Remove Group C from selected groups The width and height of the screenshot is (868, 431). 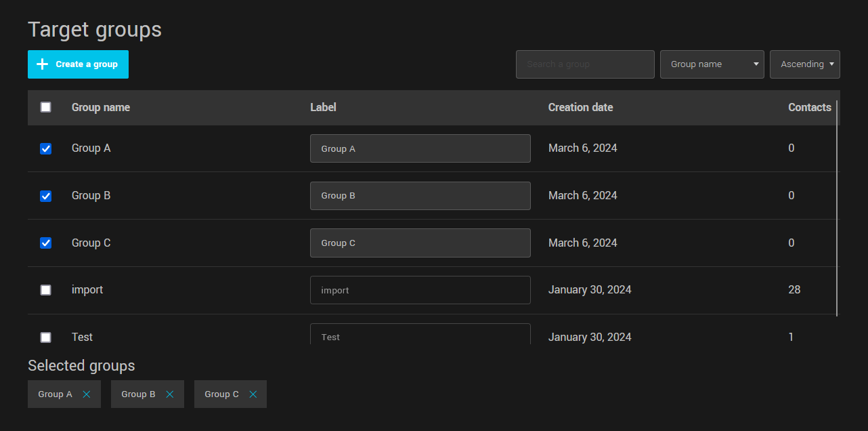click(x=253, y=394)
